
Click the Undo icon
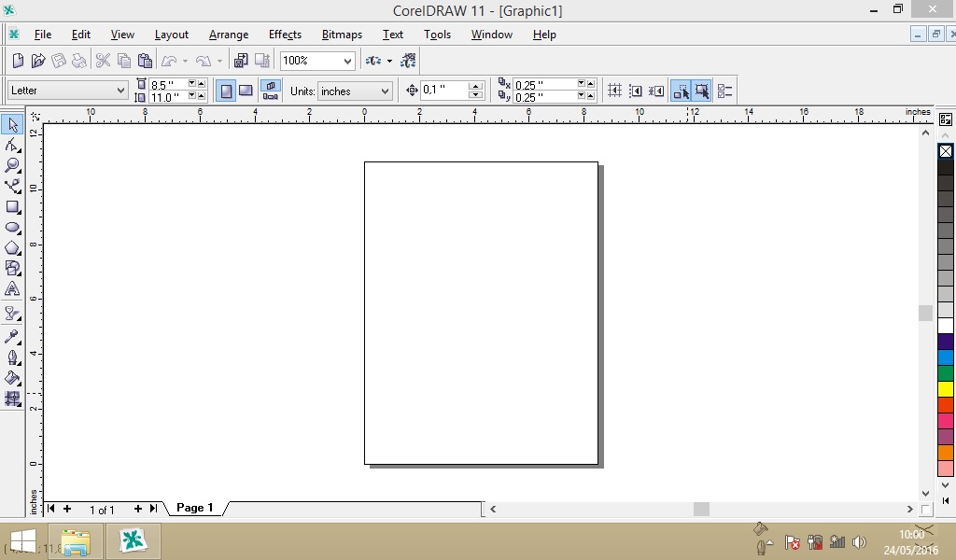point(169,61)
